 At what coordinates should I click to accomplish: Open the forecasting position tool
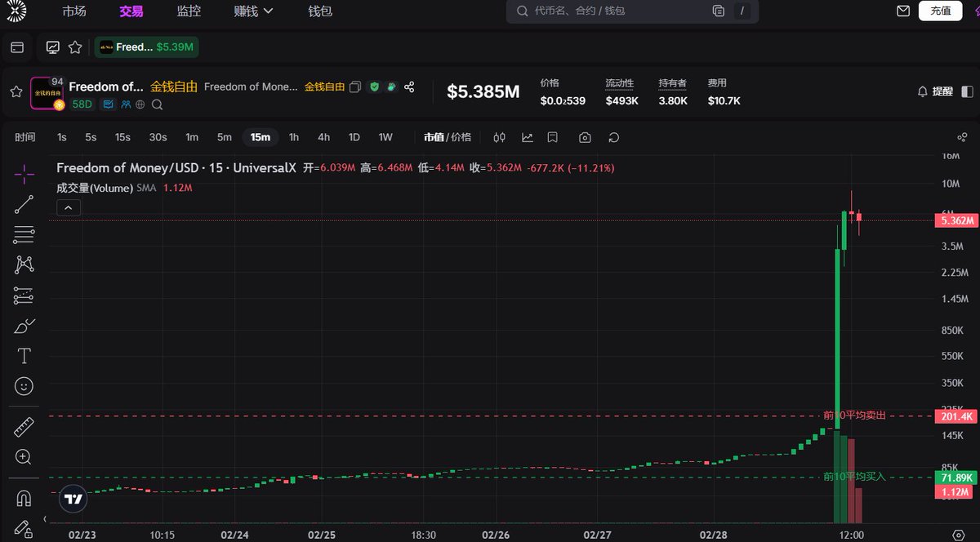point(24,295)
